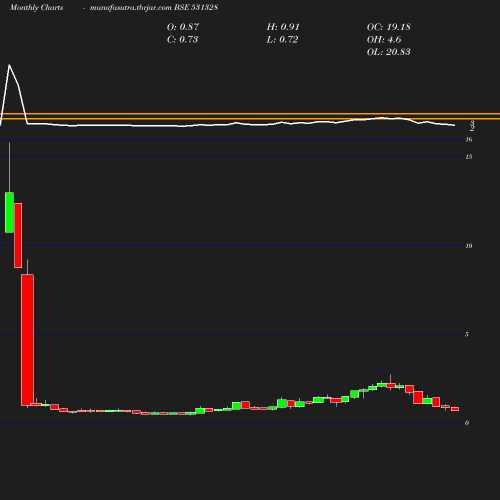Click the peak of the white indicator line
The image size is (500, 500).
9,65
